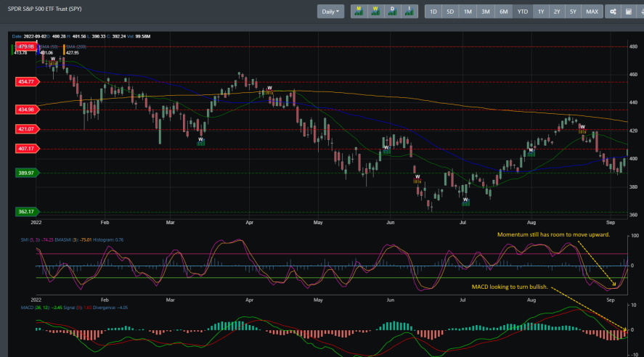Switch chart to the 5Y range

[x=573, y=12]
